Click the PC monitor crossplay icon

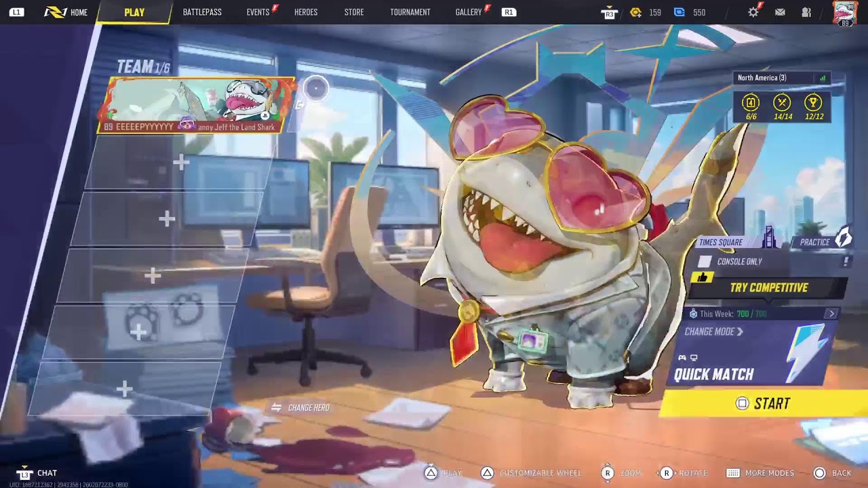pos(694,358)
